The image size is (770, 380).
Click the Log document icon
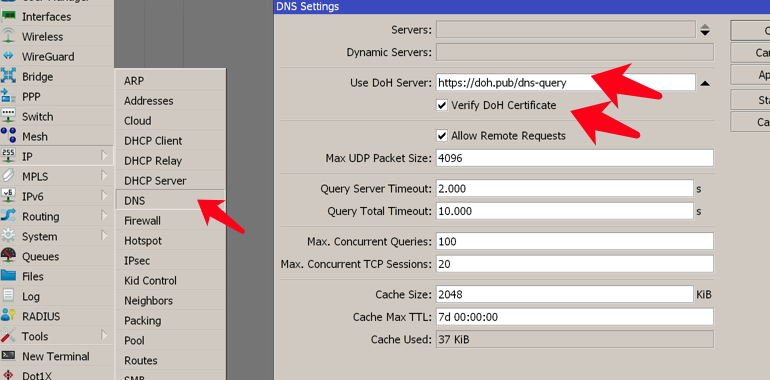[x=8, y=296]
